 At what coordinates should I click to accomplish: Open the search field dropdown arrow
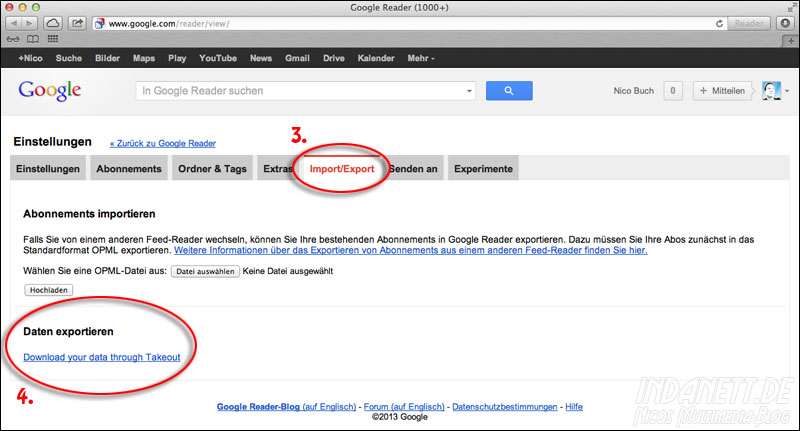click(x=469, y=91)
